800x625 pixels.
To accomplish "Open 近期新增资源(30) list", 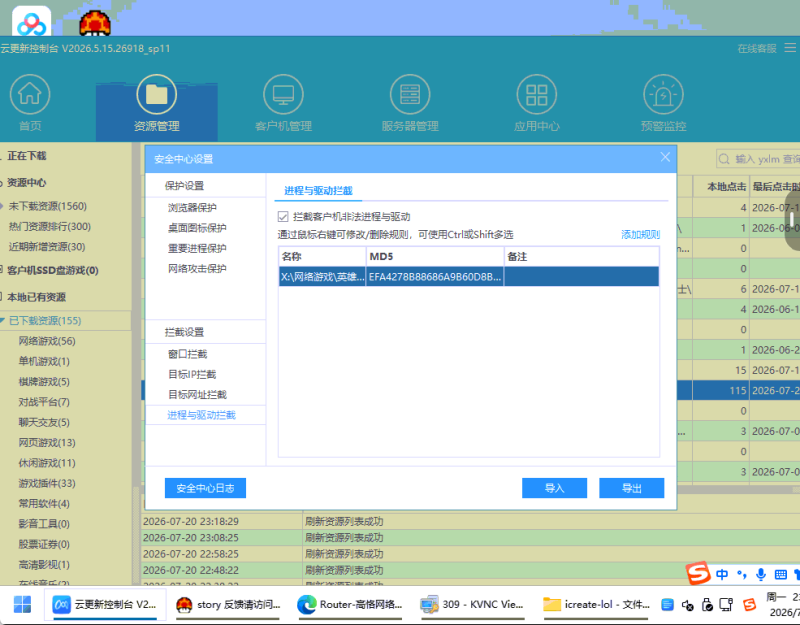I will click(47, 247).
